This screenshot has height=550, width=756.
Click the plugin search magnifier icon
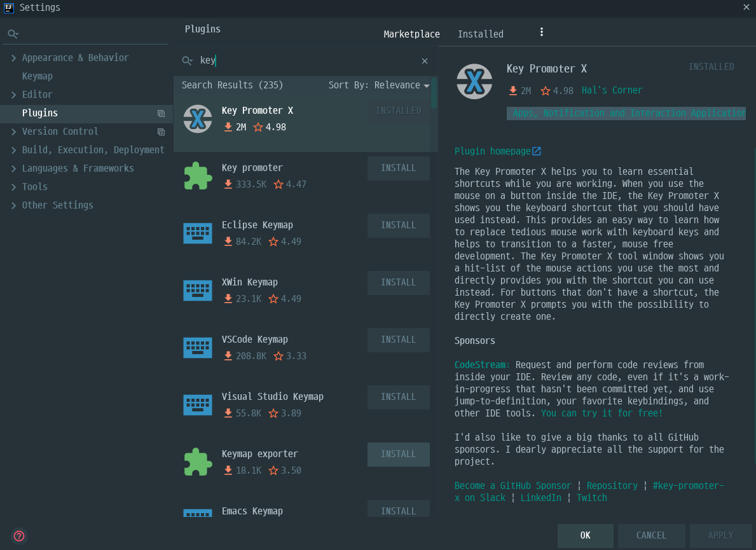pos(187,60)
